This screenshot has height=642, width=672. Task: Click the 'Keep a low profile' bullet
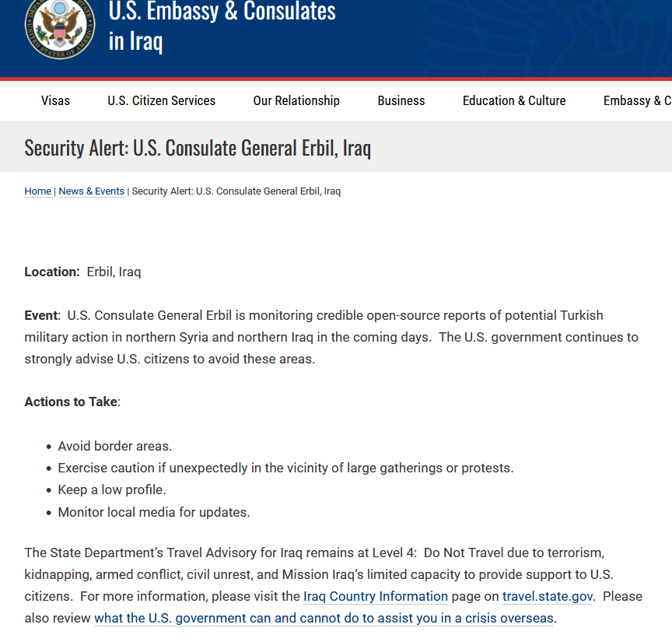(x=112, y=489)
